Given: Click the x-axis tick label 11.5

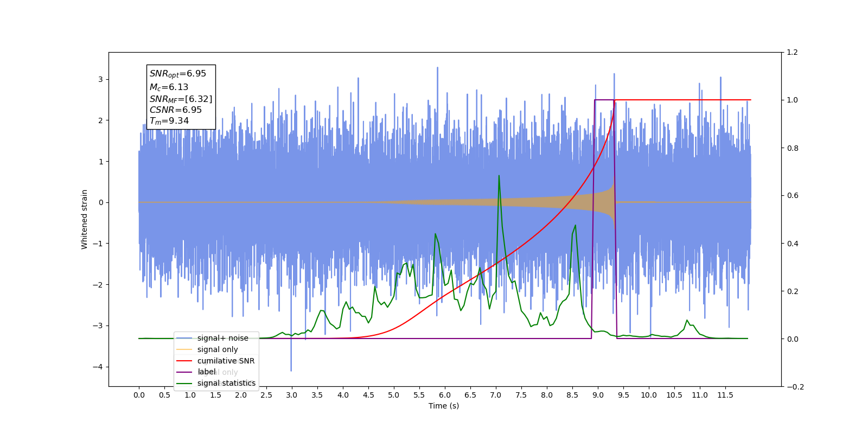Looking at the screenshot, I should coord(725,395).
